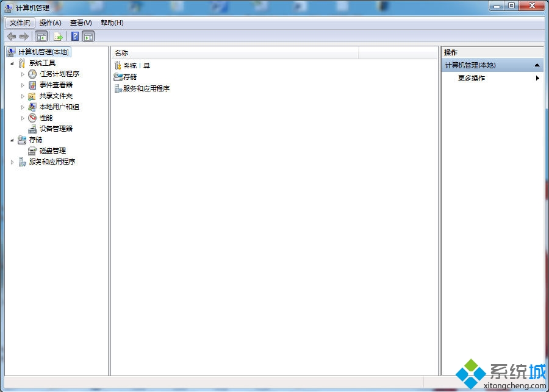Click the 事件查看器 icon in tree
Viewport: 549px width, 392px height.
click(x=32, y=85)
